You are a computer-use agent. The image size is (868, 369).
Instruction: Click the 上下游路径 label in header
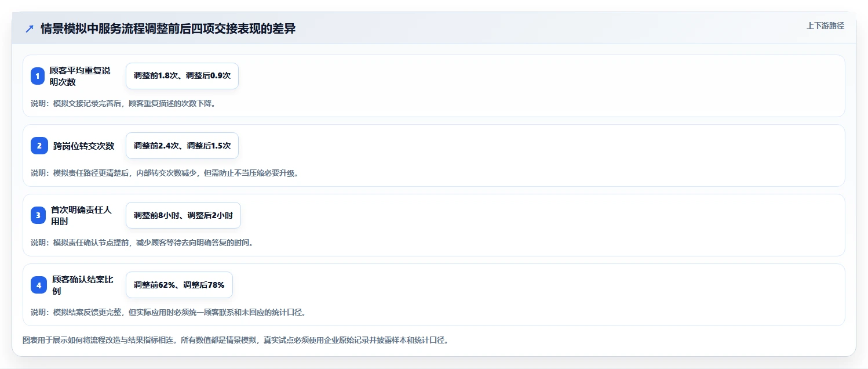coord(826,26)
